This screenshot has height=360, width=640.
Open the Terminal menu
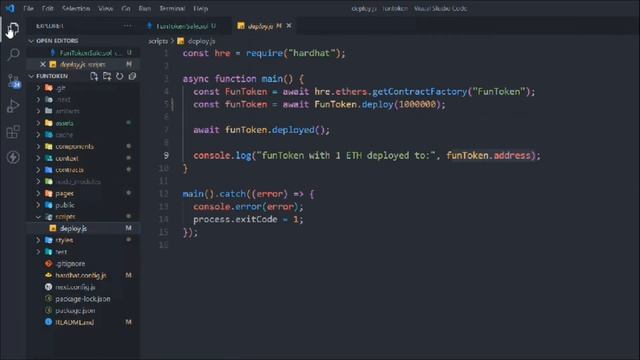pyautogui.click(x=172, y=8)
